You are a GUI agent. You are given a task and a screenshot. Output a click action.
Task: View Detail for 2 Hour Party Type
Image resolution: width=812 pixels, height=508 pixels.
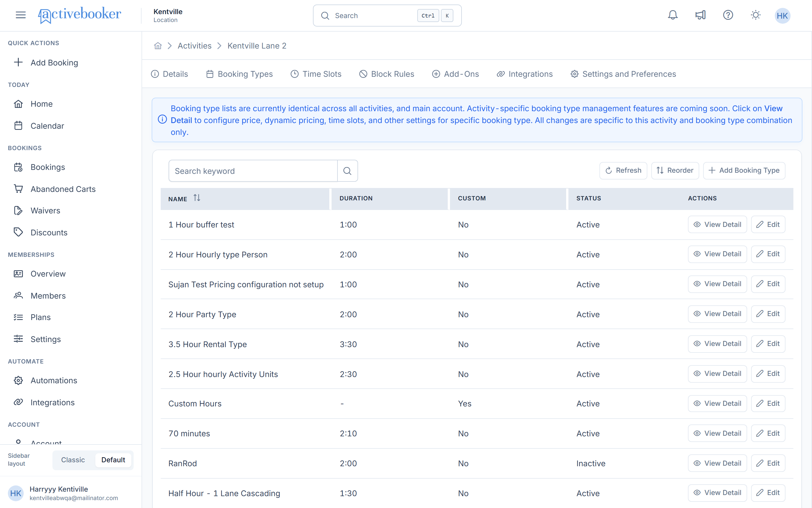coord(717,314)
